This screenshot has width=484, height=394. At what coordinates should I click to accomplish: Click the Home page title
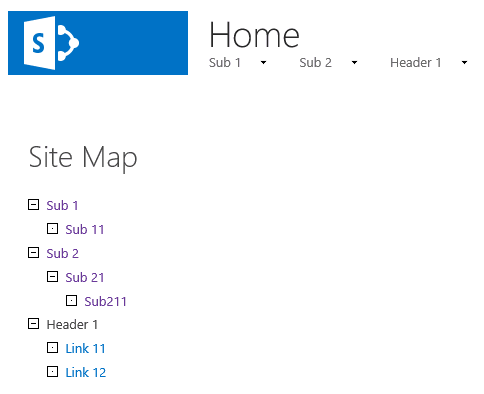[254, 35]
